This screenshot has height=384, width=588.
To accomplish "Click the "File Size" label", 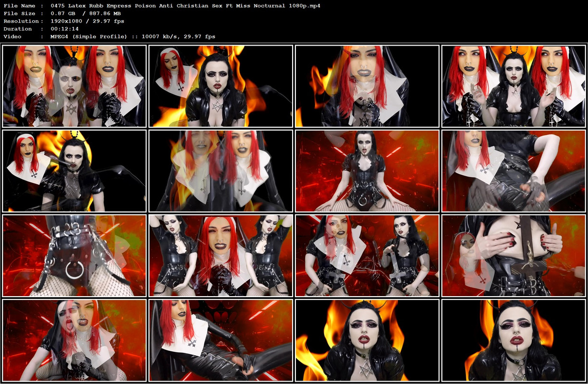I will 18,13.
